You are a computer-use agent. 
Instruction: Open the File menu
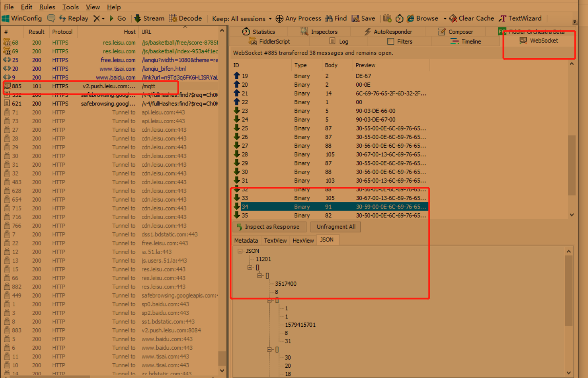pos(9,7)
